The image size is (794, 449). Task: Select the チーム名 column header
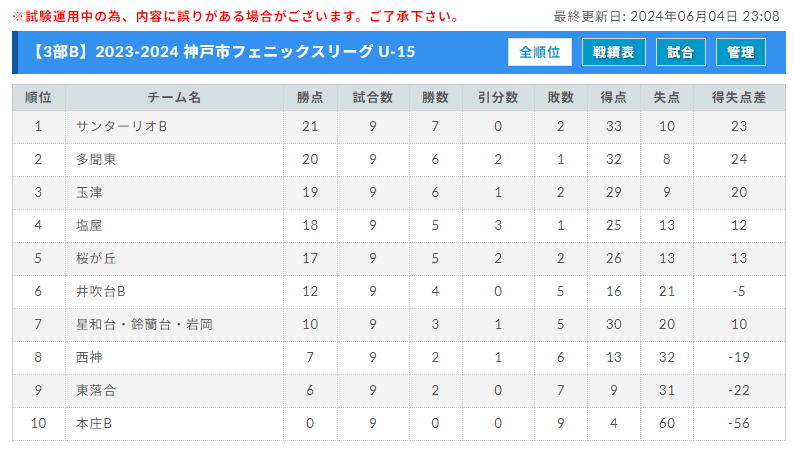click(174, 97)
